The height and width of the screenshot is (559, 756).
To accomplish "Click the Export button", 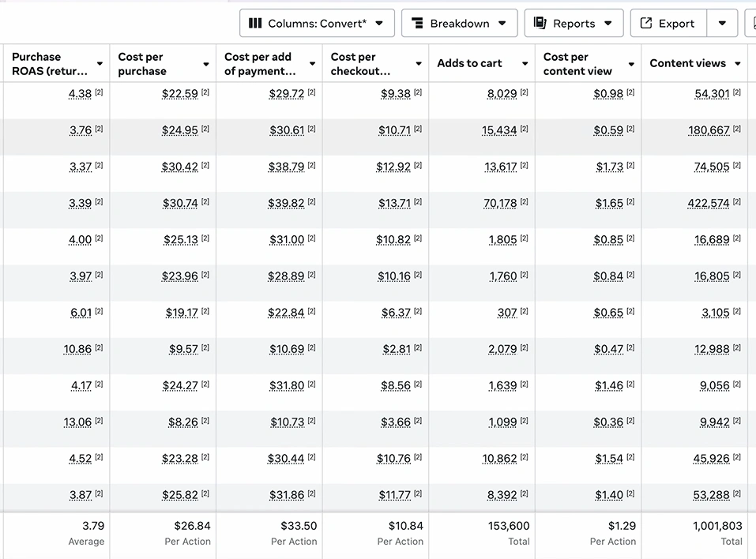I will point(668,24).
